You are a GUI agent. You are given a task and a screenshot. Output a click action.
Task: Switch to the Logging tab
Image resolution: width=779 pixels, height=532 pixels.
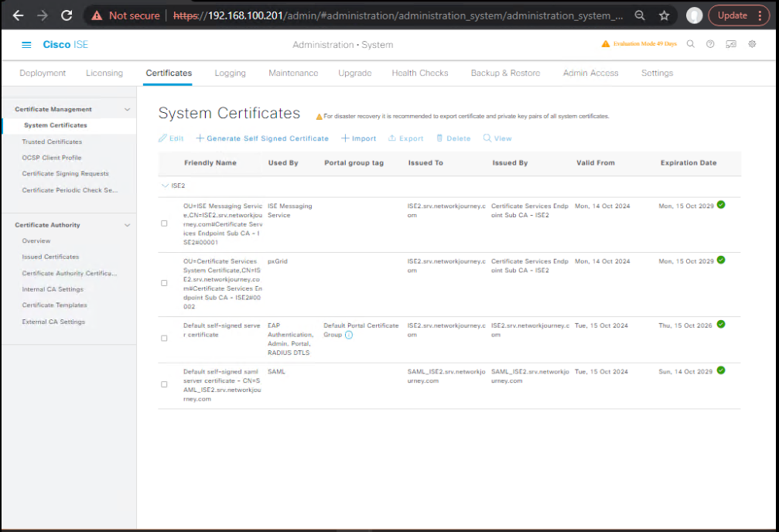click(230, 73)
